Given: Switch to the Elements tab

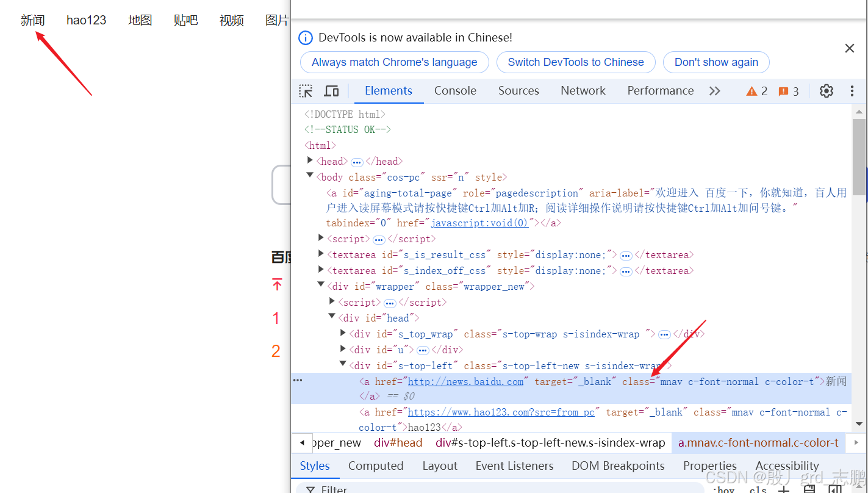Looking at the screenshot, I should pos(389,91).
